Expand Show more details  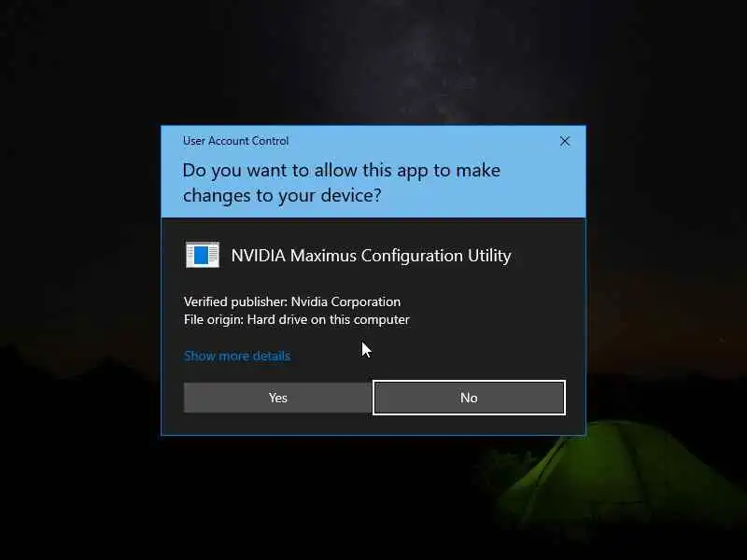click(x=237, y=356)
